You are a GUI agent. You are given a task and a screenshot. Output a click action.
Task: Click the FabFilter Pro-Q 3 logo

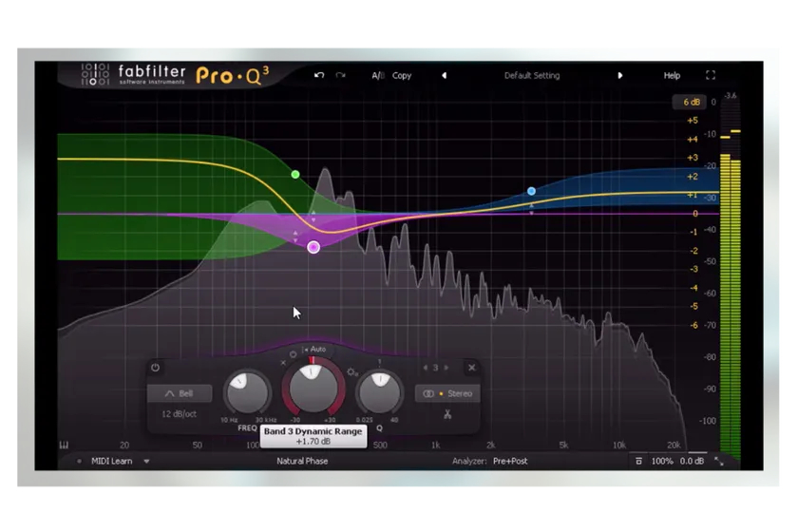tap(175, 75)
